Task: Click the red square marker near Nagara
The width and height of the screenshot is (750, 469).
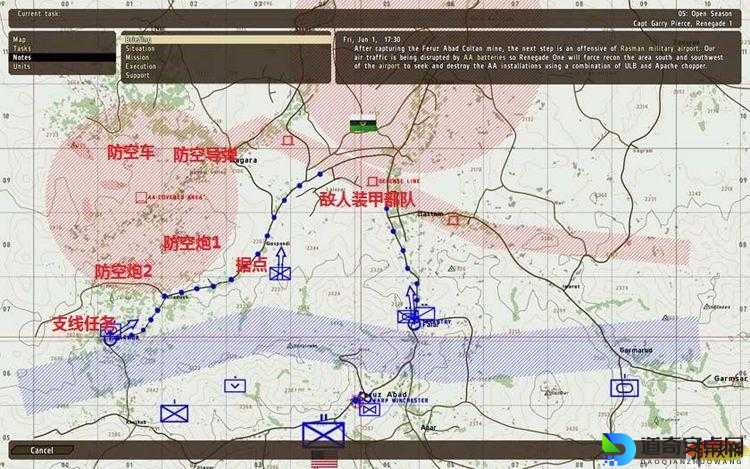Action: 287,141
